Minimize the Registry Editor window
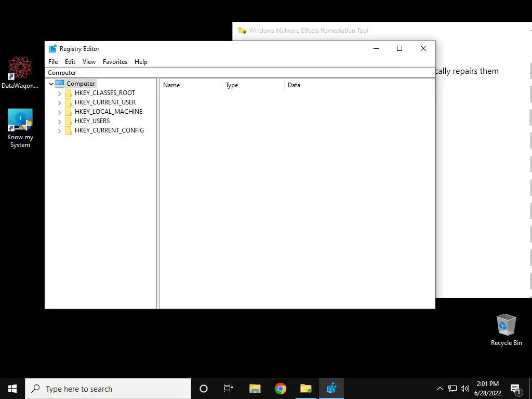 coord(376,48)
